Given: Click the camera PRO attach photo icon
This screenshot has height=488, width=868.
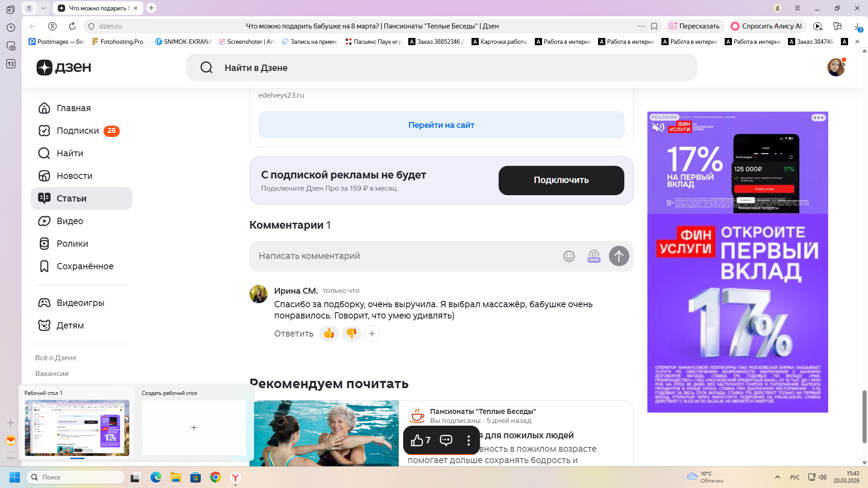Looking at the screenshot, I should pos(594,256).
